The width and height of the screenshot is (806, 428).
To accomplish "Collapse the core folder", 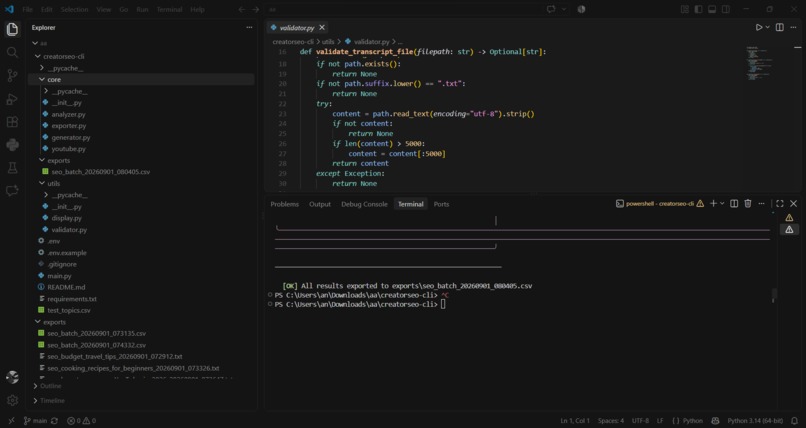I will tap(42, 80).
